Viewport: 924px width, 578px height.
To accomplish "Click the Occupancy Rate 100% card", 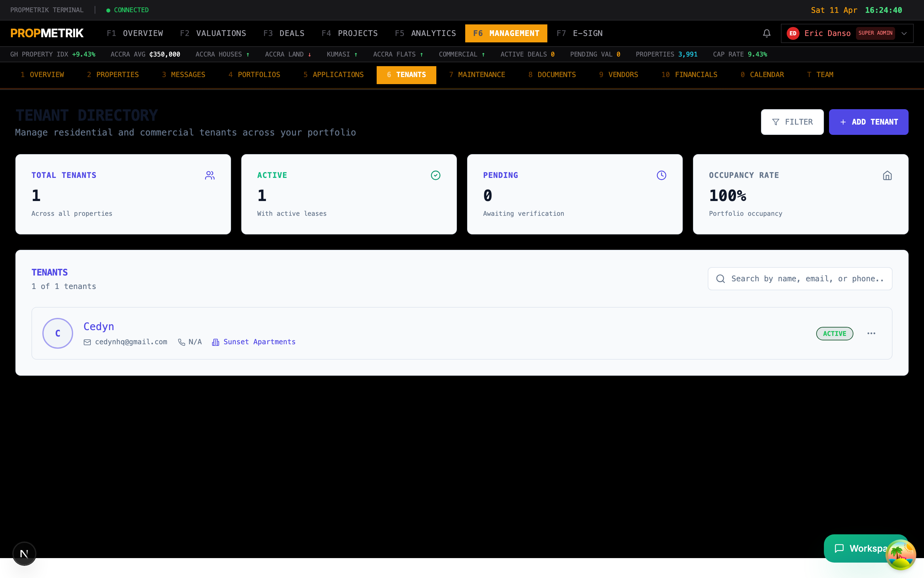I will (x=800, y=194).
